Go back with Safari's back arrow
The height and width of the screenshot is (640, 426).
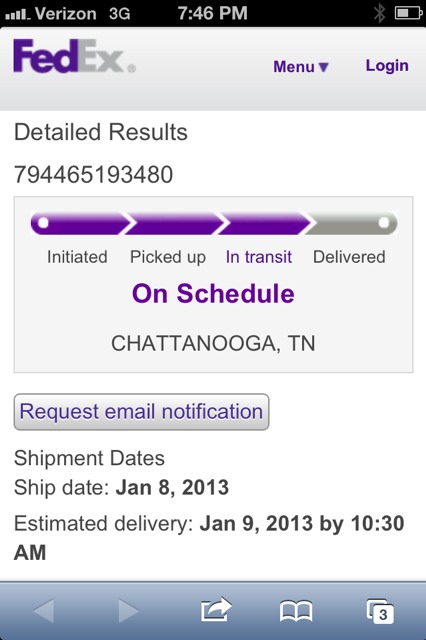click(44, 611)
